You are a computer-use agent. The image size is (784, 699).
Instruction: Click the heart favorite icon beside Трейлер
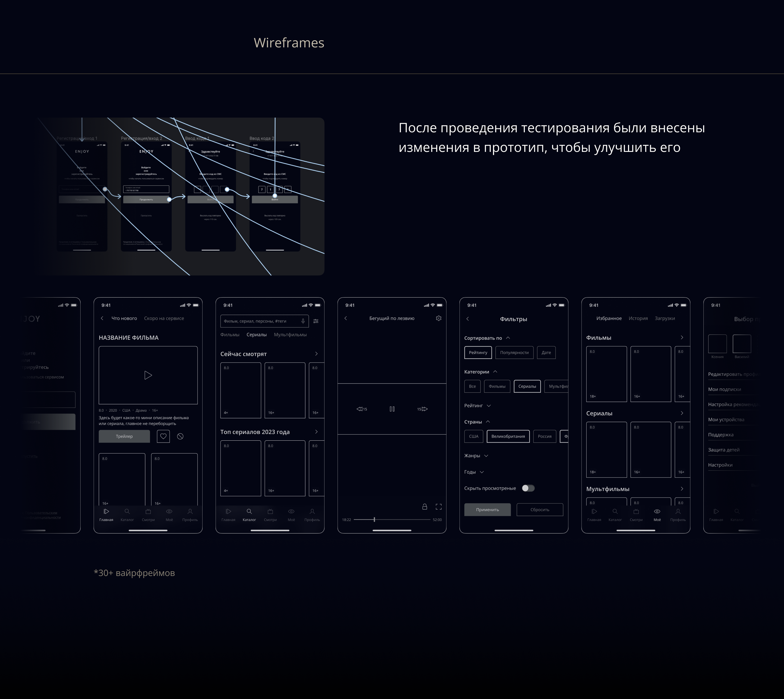click(163, 436)
